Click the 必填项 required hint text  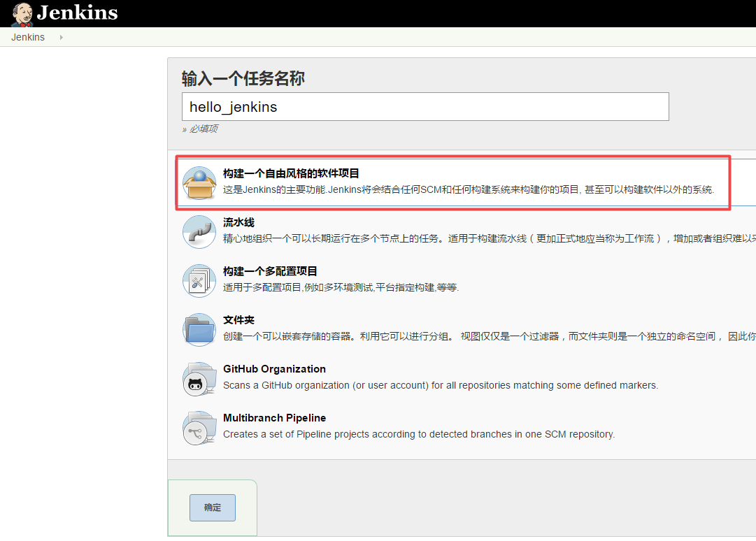tap(203, 129)
